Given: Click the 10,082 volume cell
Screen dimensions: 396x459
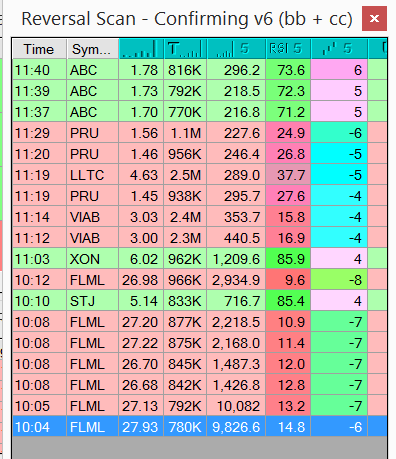Looking at the screenshot, I should pos(236,406).
